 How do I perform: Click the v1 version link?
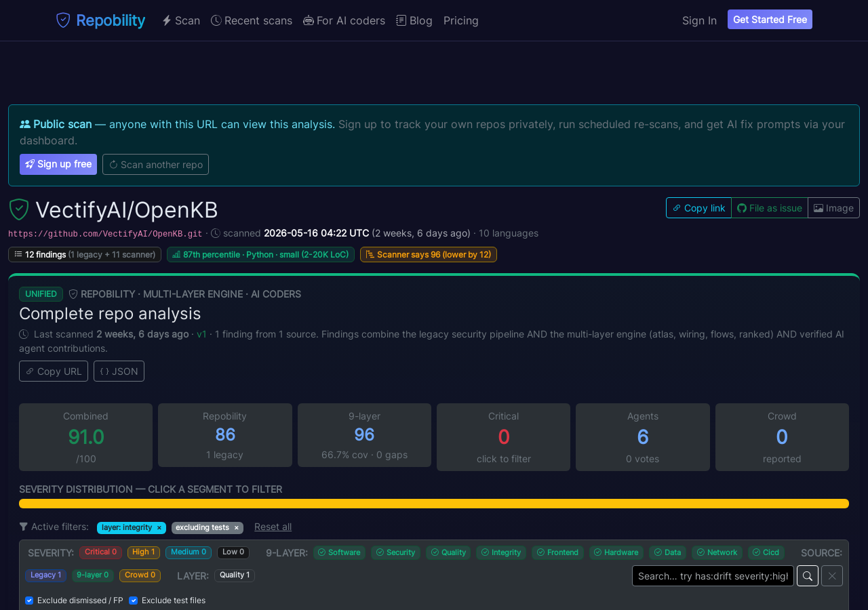[201, 334]
